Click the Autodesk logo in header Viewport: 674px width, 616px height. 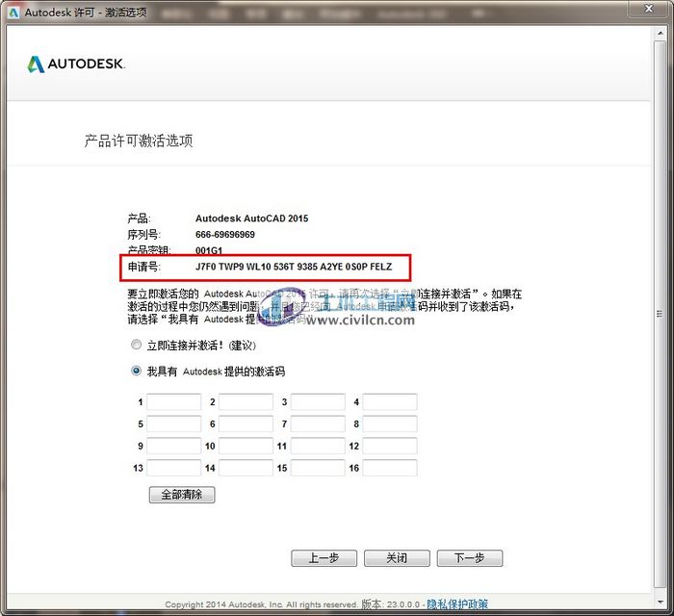[76, 64]
